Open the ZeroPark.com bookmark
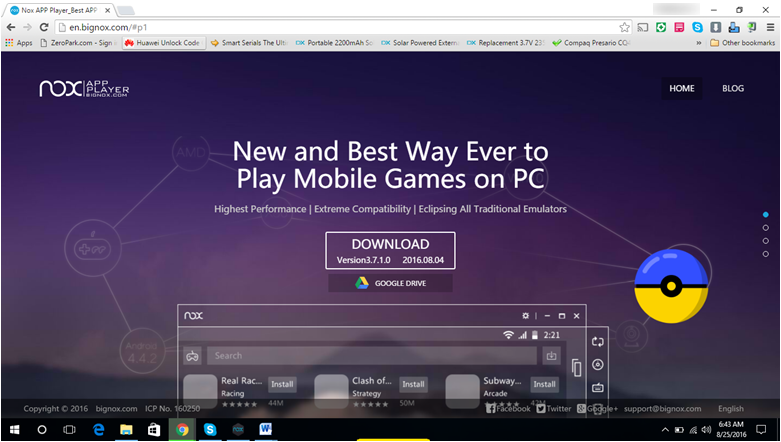Screen dimensions: 781x442 point(76,43)
